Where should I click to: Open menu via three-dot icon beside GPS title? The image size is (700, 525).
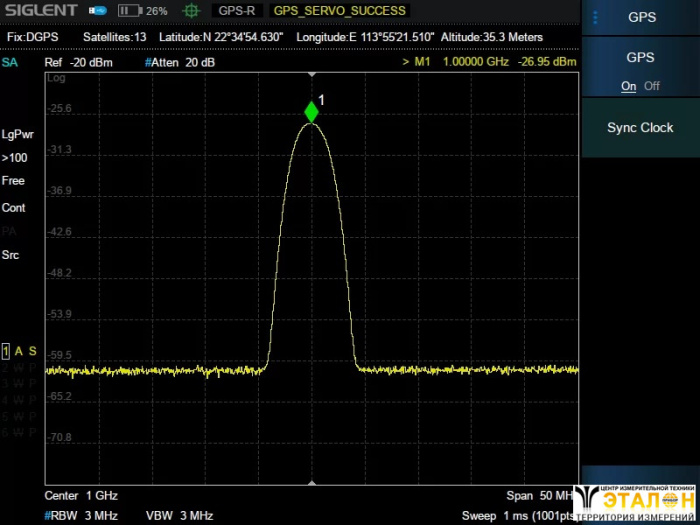click(x=595, y=17)
